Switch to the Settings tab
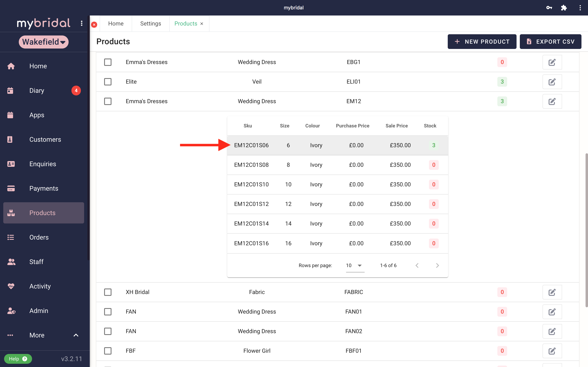Image resolution: width=588 pixels, height=367 pixels. [x=150, y=23]
